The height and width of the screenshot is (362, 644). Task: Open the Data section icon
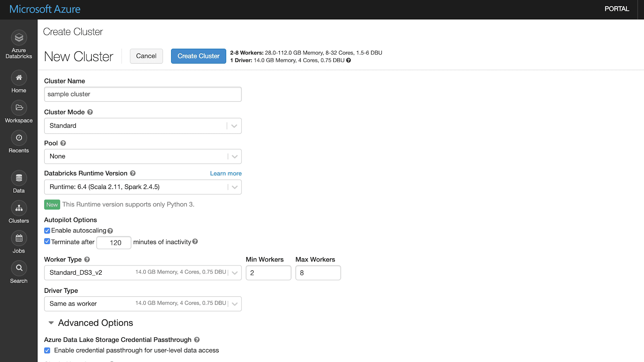pos(19,178)
